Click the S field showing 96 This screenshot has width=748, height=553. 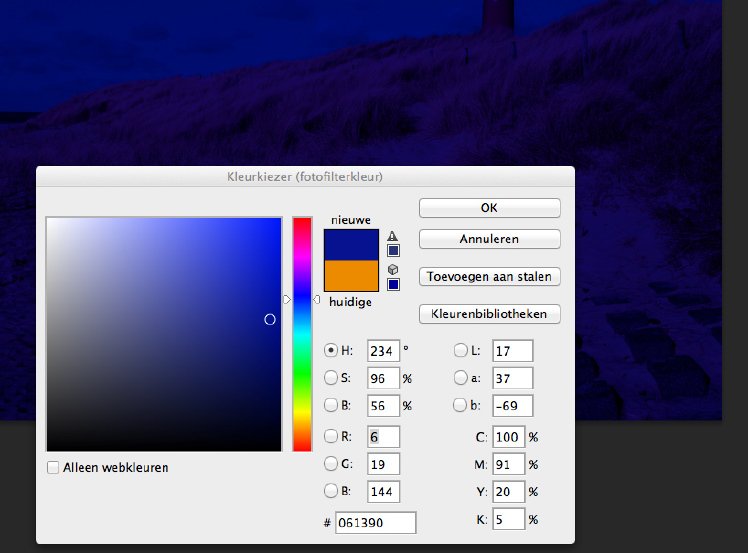[383, 378]
